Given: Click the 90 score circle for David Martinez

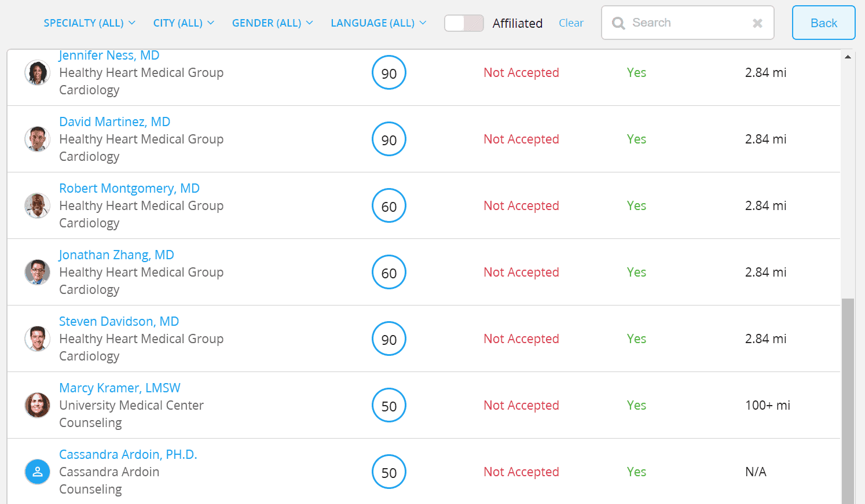Looking at the screenshot, I should pyautogui.click(x=389, y=139).
